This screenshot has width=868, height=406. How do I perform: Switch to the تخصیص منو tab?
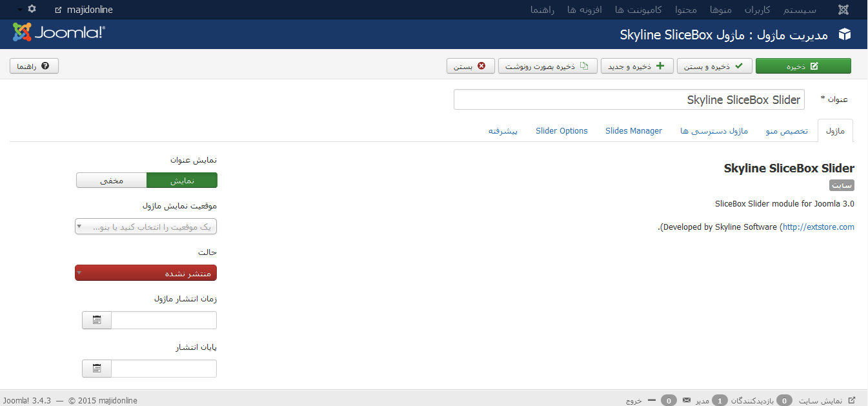(787, 131)
